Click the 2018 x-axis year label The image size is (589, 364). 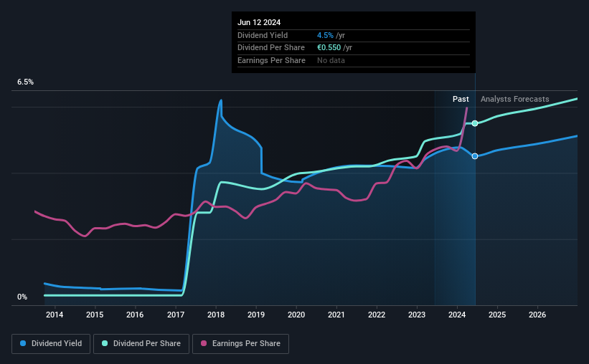click(x=216, y=315)
